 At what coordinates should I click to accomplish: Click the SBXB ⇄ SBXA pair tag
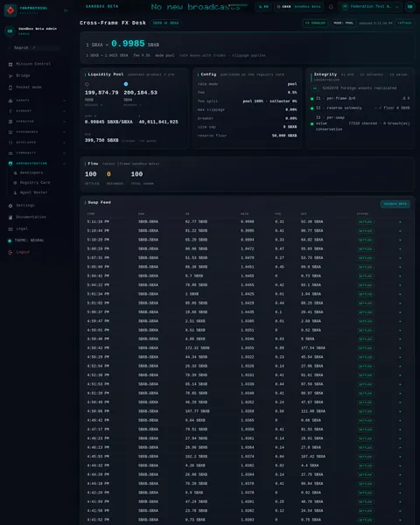pos(165,23)
